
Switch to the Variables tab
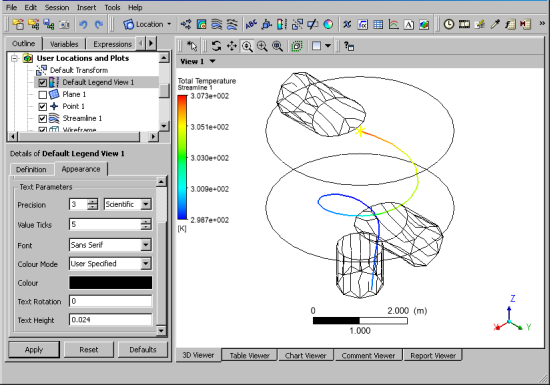(64, 44)
